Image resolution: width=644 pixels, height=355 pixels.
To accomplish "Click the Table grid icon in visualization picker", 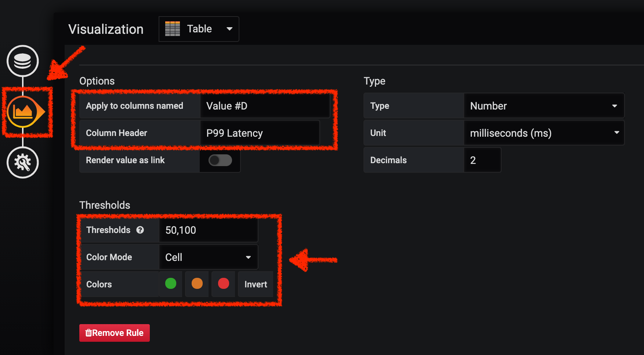I will (x=173, y=29).
